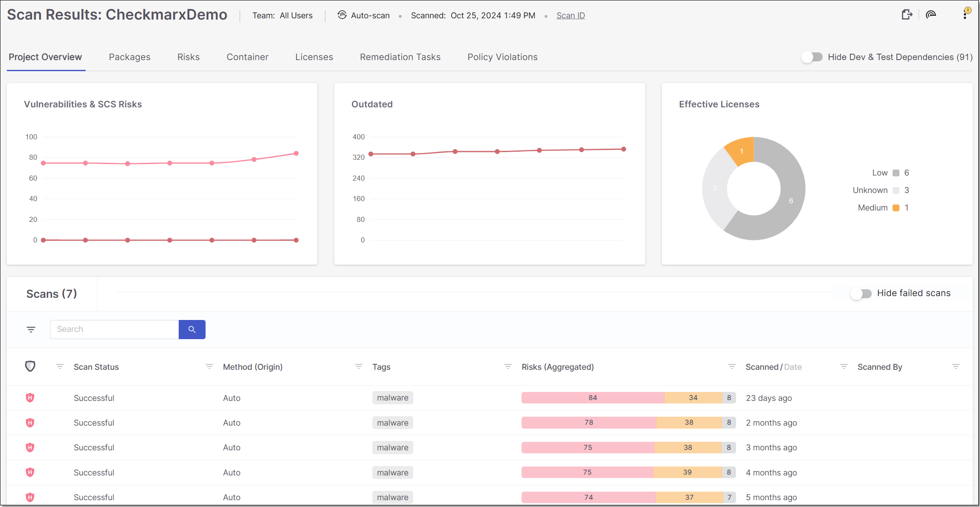Open the Container tab
980x507 pixels.
coord(247,57)
